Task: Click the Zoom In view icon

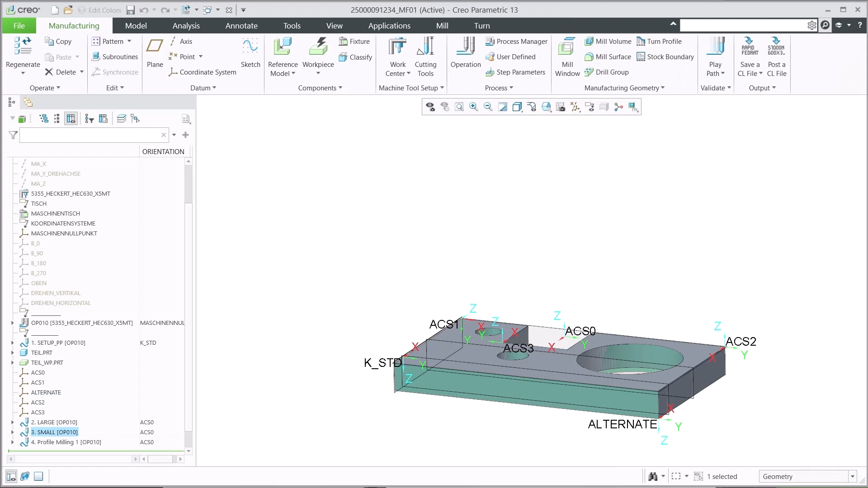Action: (473, 107)
